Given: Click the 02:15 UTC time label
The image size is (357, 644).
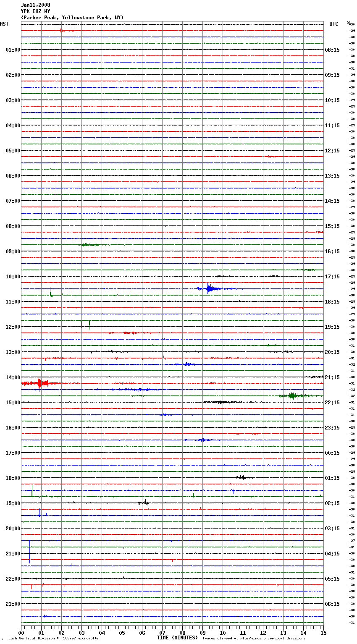Looking at the screenshot, I should coord(332,503).
